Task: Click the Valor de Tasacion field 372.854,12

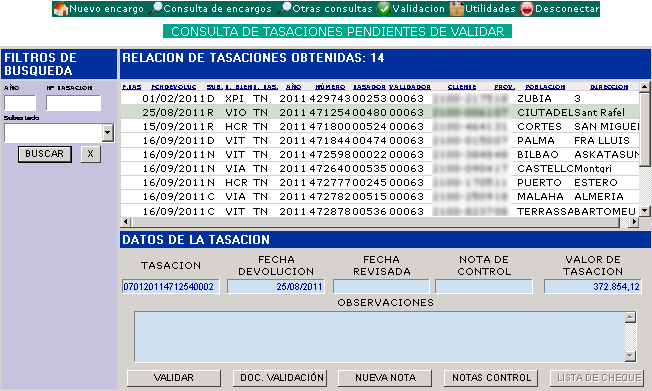Action: [593, 287]
